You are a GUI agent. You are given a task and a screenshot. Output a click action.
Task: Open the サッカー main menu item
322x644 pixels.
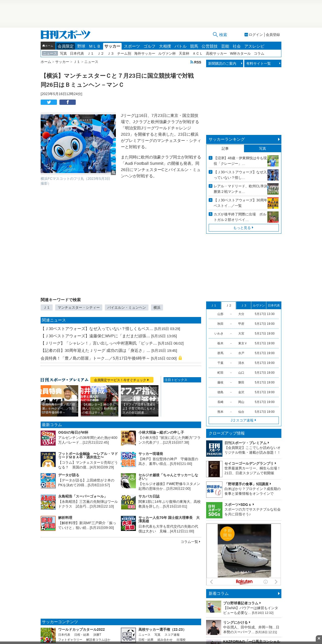coord(112,46)
